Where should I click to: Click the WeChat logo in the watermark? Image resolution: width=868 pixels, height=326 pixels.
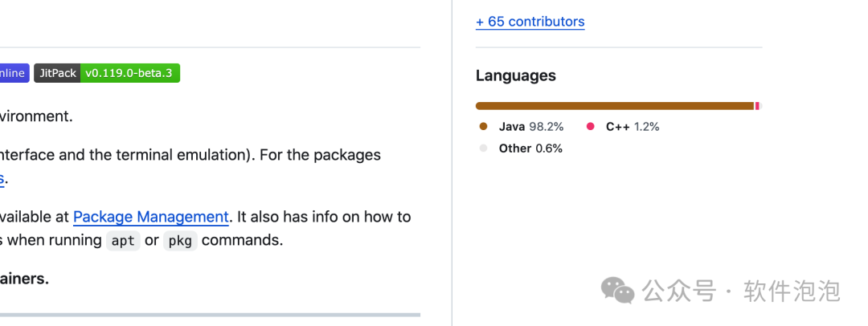tap(618, 291)
